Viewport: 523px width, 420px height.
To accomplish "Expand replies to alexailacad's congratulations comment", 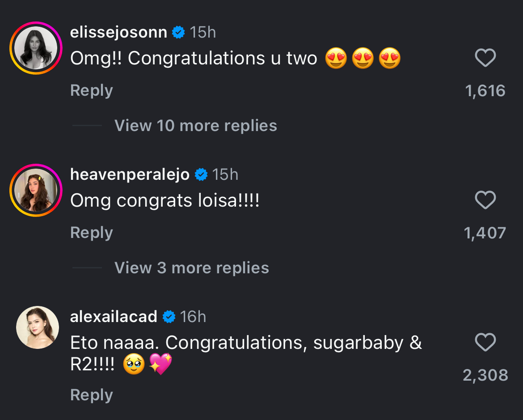I will 92,395.
